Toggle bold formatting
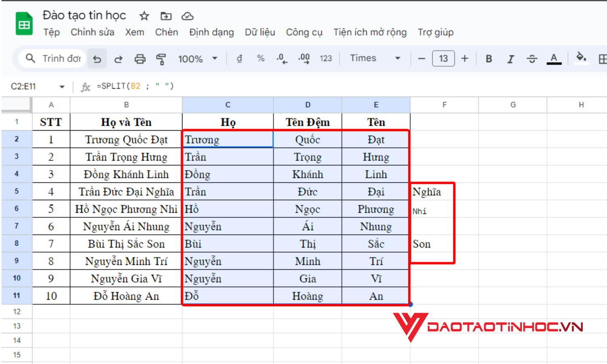The image size is (607, 364). [x=489, y=59]
